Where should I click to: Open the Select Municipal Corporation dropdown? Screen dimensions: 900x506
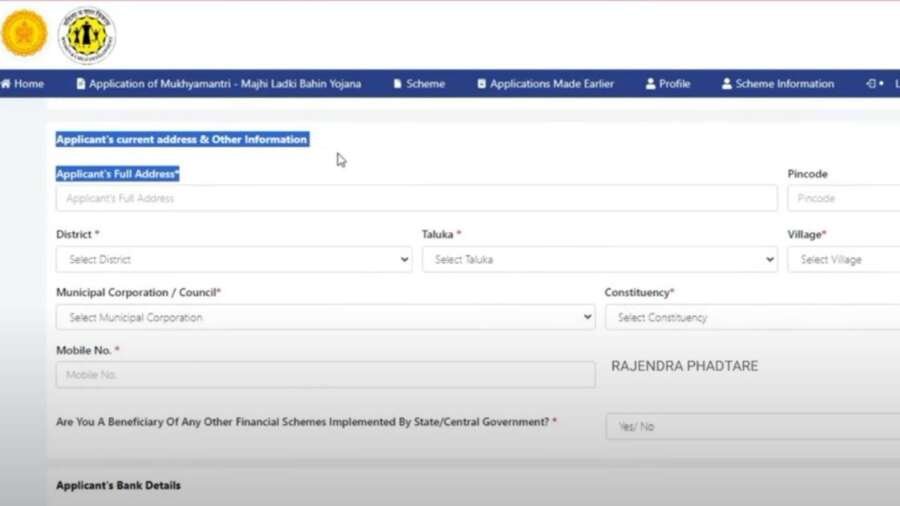pos(325,317)
